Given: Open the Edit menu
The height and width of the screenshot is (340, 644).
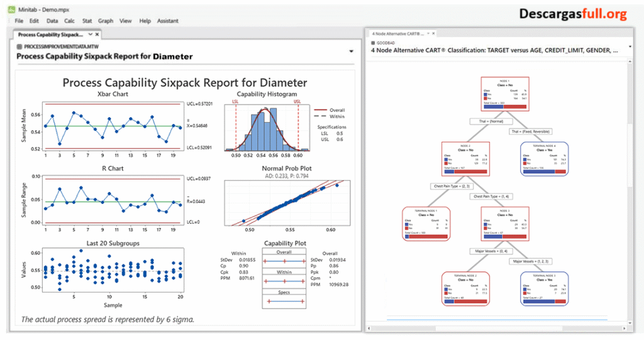Looking at the screenshot, I should pyautogui.click(x=34, y=21).
